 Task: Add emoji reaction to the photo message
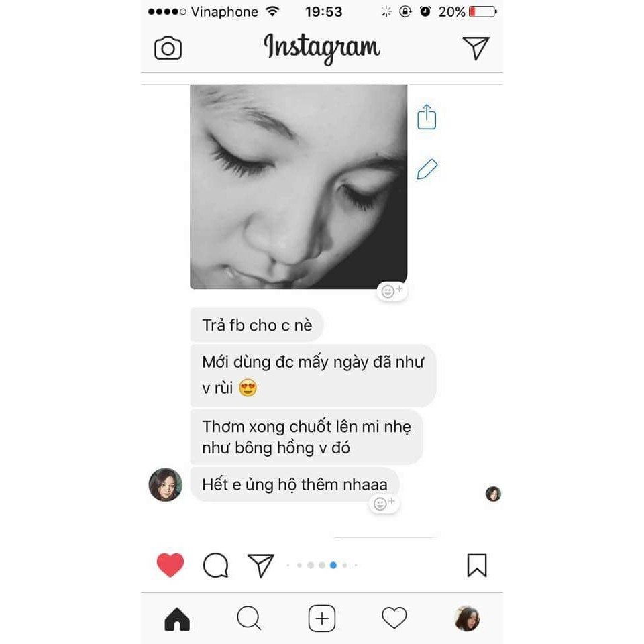click(x=392, y=291)
